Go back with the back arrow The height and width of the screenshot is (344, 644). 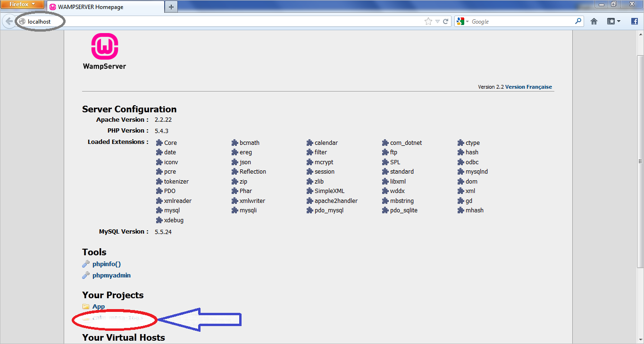tap(8, 21)
